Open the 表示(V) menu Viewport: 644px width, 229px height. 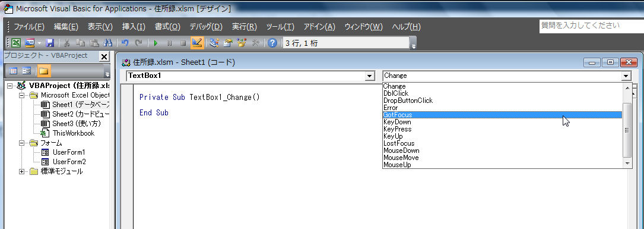tap(100, 27)
